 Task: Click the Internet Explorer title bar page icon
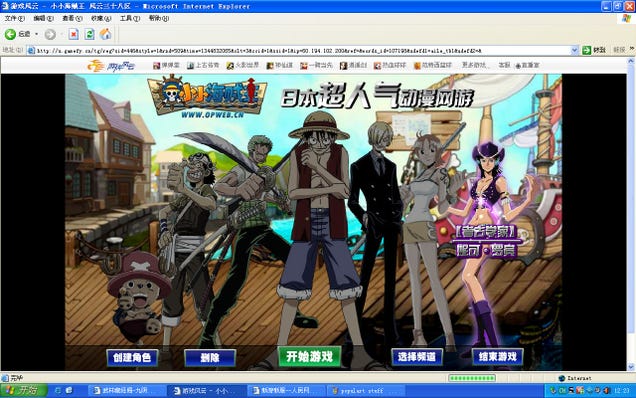pyautogui.click(x=5, y=6)
